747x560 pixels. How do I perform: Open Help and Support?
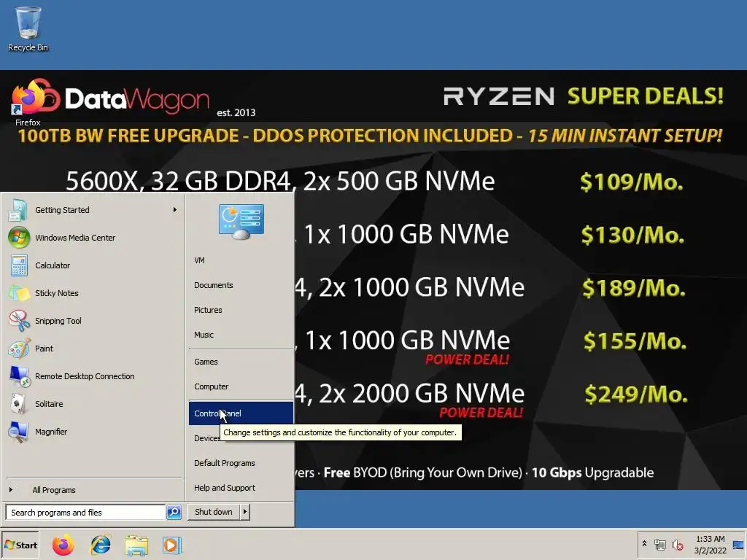pyautogui.click(x=241, y=488)
